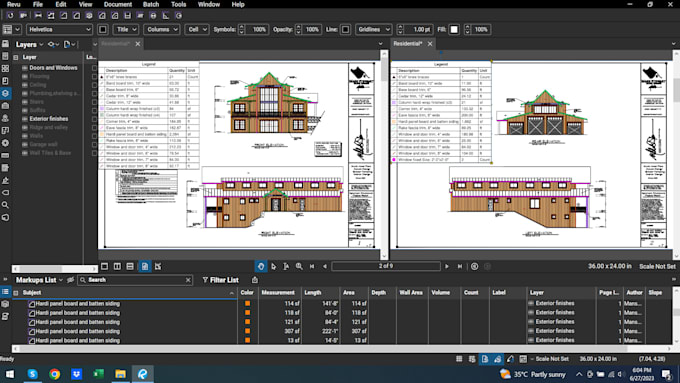Sort by the Measurement column header
Image resolution: width=680 pixels, height=383 pixels.
click(278, 293)
